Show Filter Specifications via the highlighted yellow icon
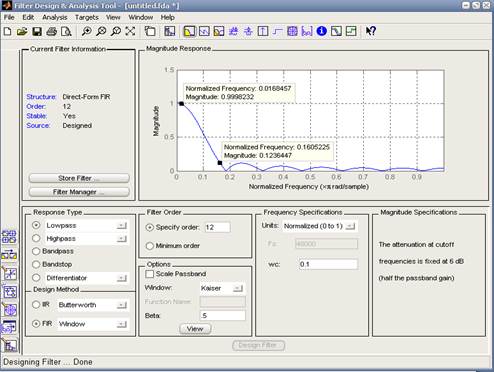This screenshot has width=494, height=372. point(189,31)
